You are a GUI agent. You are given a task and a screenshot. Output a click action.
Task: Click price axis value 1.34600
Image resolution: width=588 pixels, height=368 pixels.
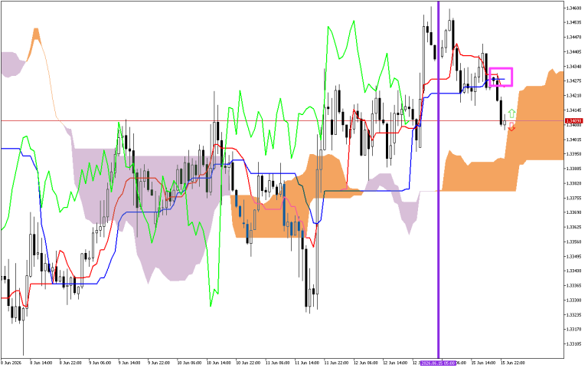(x=574, y=8)
